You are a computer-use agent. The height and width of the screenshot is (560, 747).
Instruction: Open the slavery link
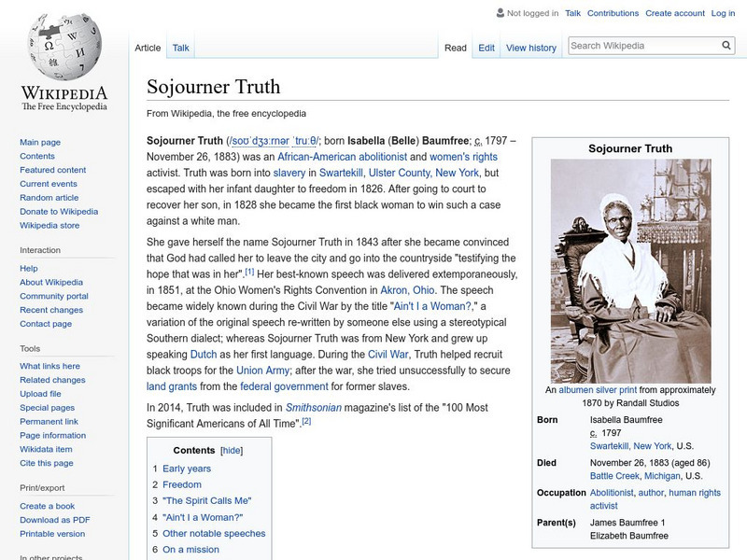point(289,173)
